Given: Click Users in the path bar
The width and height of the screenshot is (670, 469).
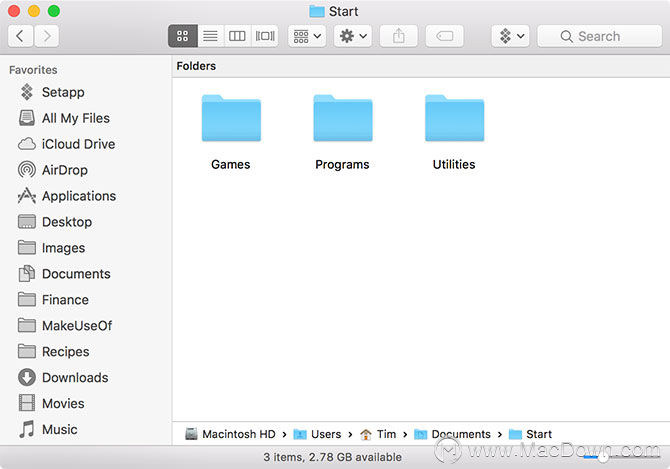Looking at the screenshot, I should pos(317,434).
